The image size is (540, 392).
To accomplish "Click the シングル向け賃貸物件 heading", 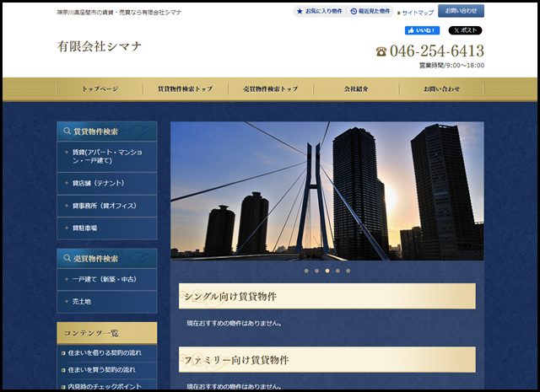I will 327,296.
